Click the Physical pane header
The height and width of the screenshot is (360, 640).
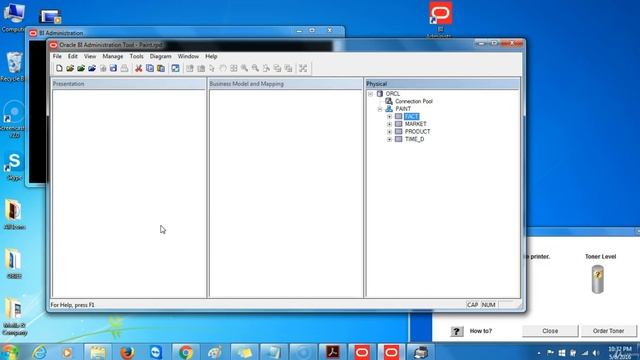coord(442,84)
